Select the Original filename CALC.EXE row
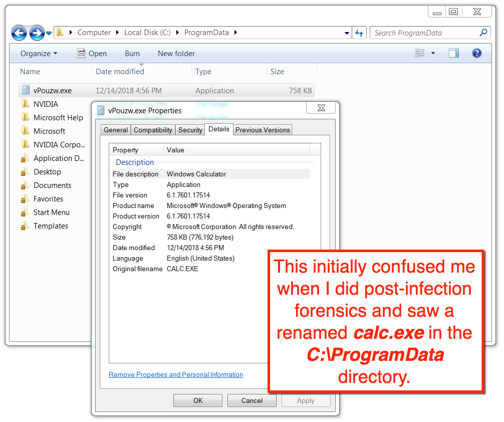Image resolution: width=504 pixels, height=422 pixels. 190,269
